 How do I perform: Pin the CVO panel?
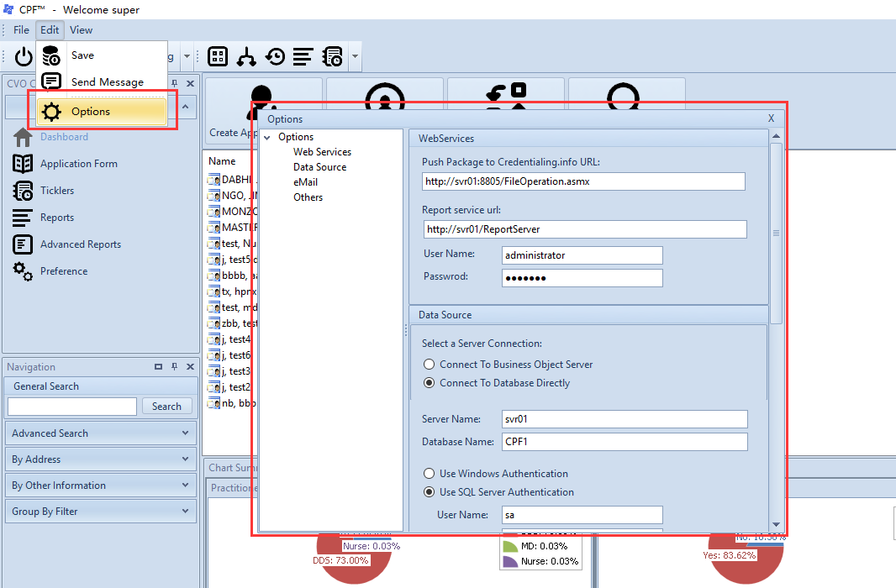174,83
